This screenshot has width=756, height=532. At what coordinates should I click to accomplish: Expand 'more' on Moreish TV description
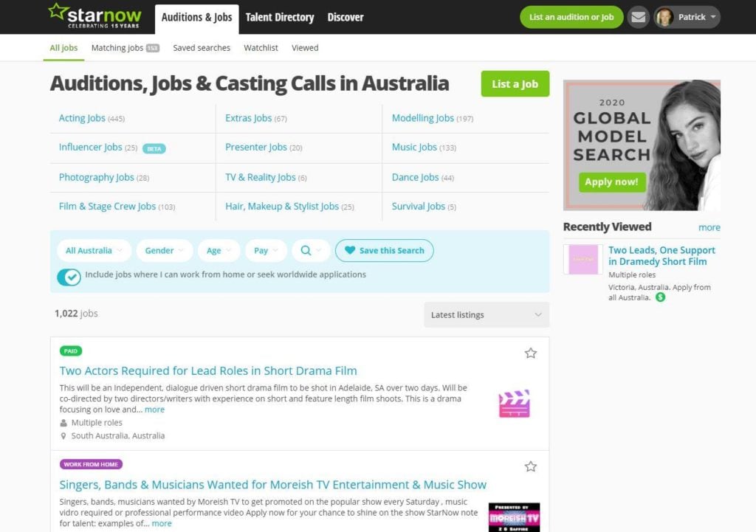tap(162, 523)
